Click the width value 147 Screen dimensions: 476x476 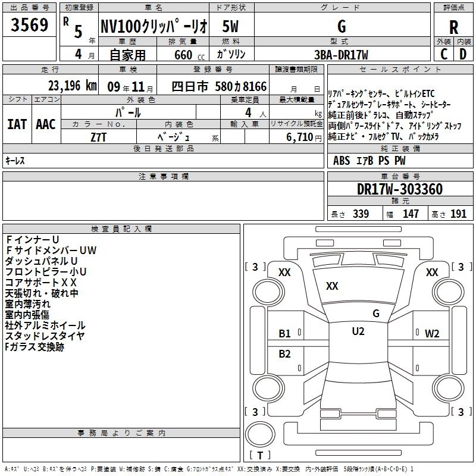pos(411,214)
